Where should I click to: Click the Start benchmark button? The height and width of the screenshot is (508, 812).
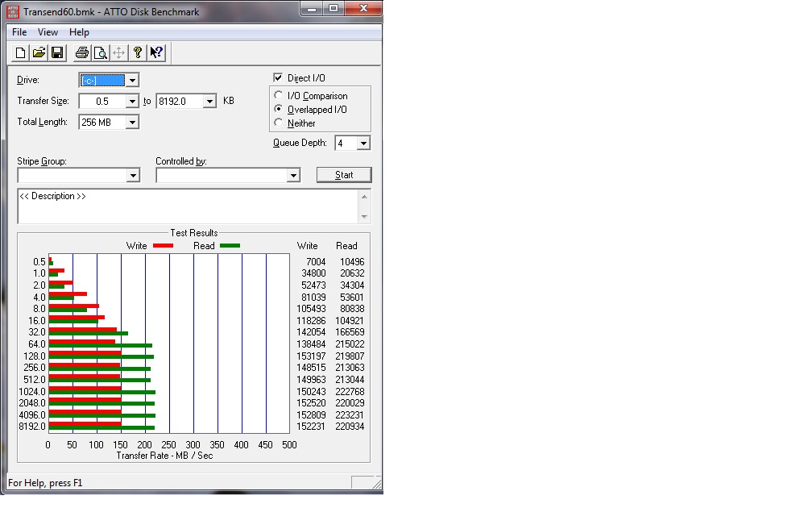(344, 175)
